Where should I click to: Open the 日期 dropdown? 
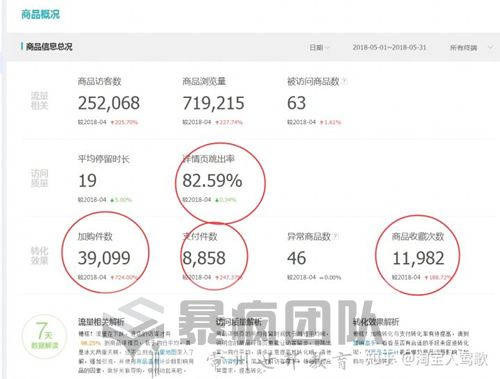[319, 48]
